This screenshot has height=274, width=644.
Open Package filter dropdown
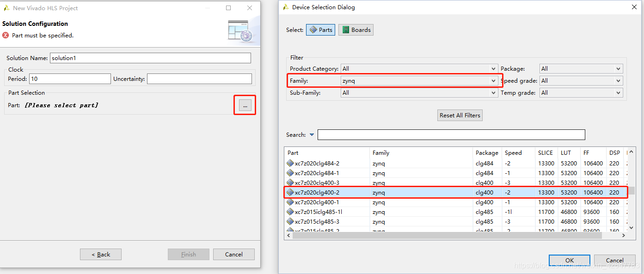pos(581,68)
